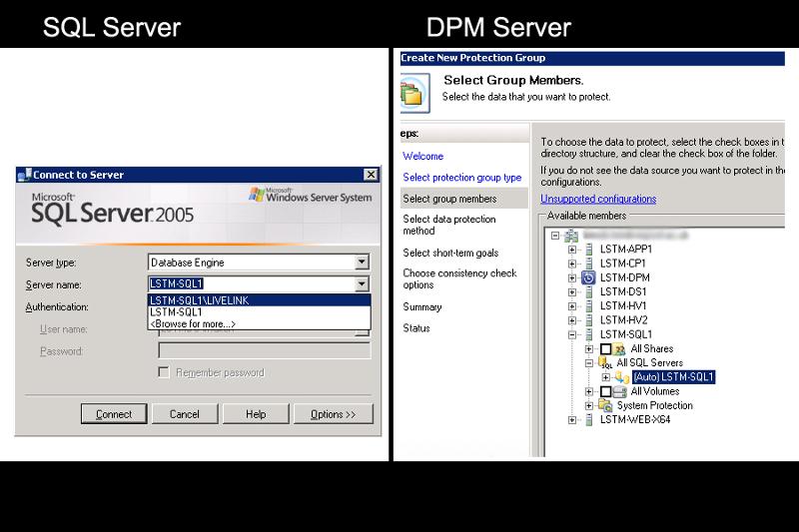The height and width of the screenshot is (532, 799).
Task: Click the domain root network icon
Action: coord(571,236)
